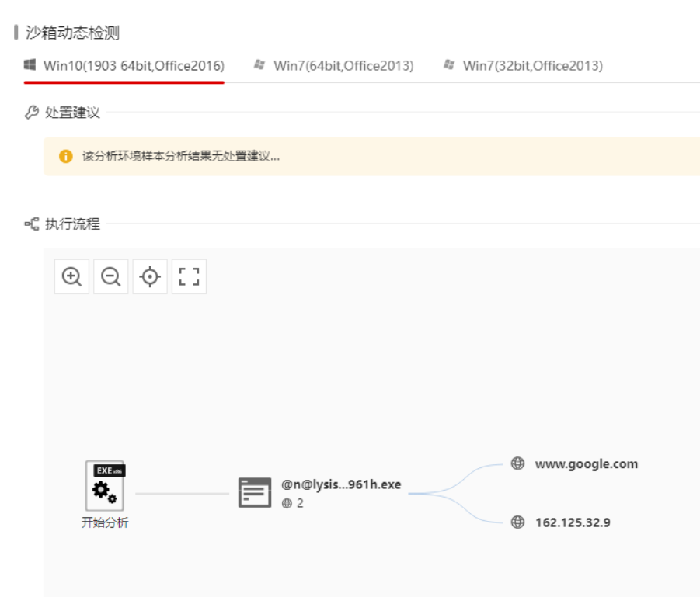The height and width of the screenshot is (597, 700).
Task: Click the process window icon beside @n@lysis...961h.exe
Action: [x=255, y=493]
